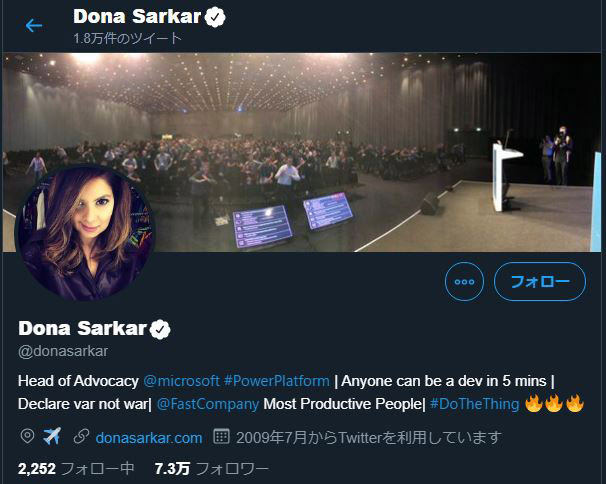The height and width of the screenshot is (484, 606).
Task: Click the @donasarkar handle text
Action: tap(63, 351)
